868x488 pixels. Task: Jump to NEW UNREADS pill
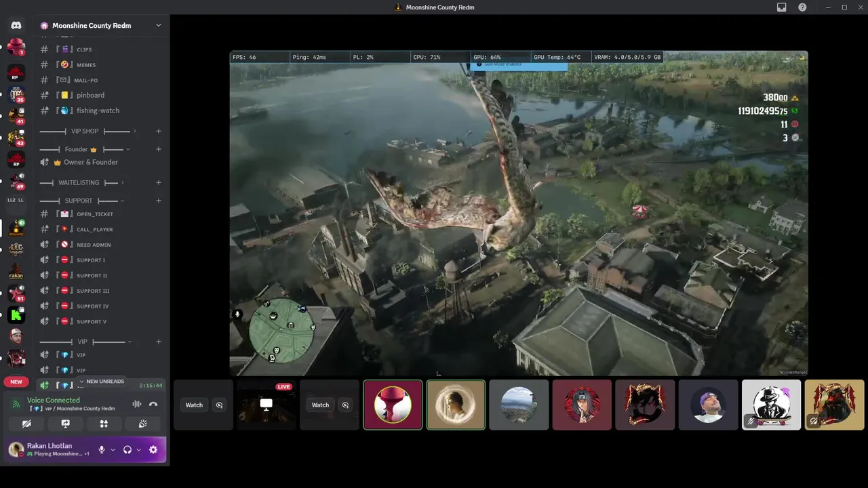pos(102,382)
